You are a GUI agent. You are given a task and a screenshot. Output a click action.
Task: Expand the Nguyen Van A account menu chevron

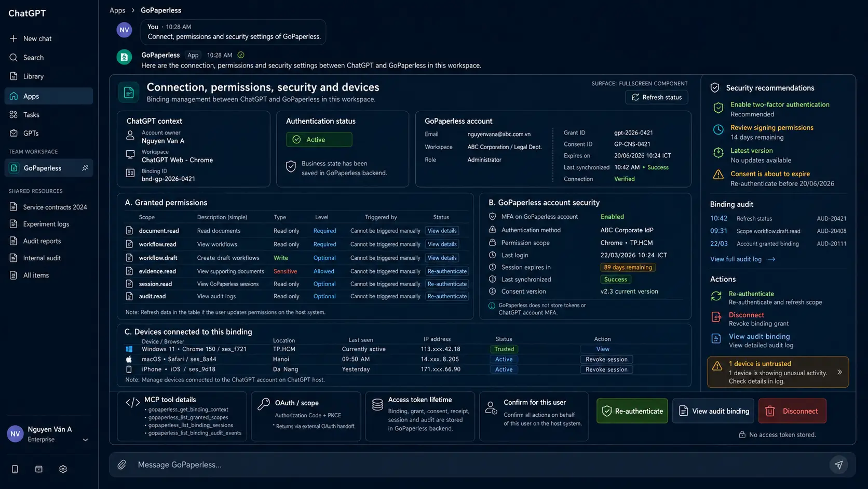click(86, 440)
